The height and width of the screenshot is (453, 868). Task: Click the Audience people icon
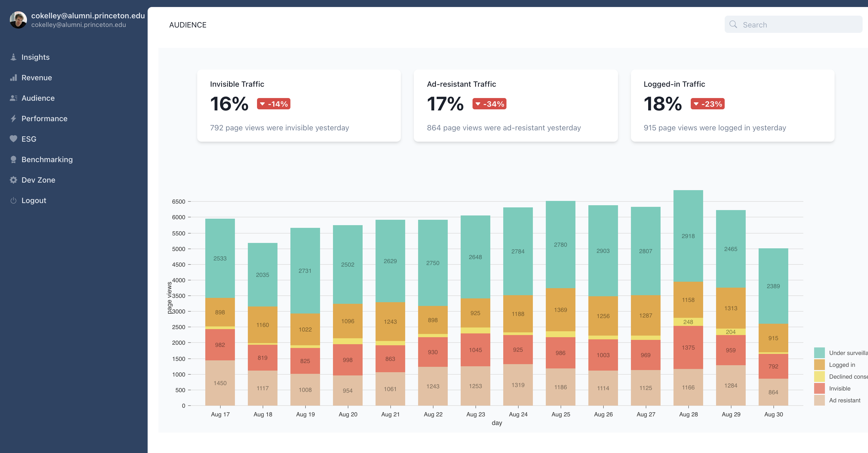coord(13,98)
